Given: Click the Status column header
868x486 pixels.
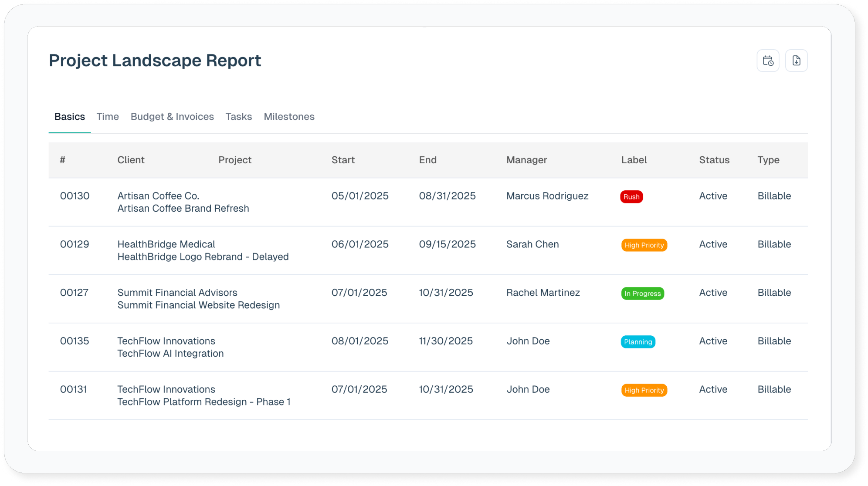Looking at the screenshot, I should 714,160.
